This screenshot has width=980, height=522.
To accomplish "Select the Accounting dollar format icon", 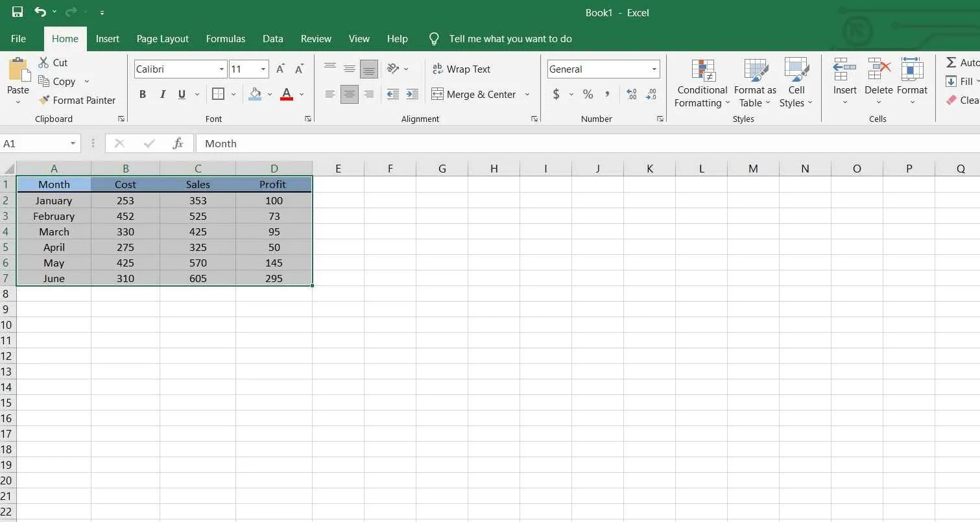I will (x=556, y=94).
